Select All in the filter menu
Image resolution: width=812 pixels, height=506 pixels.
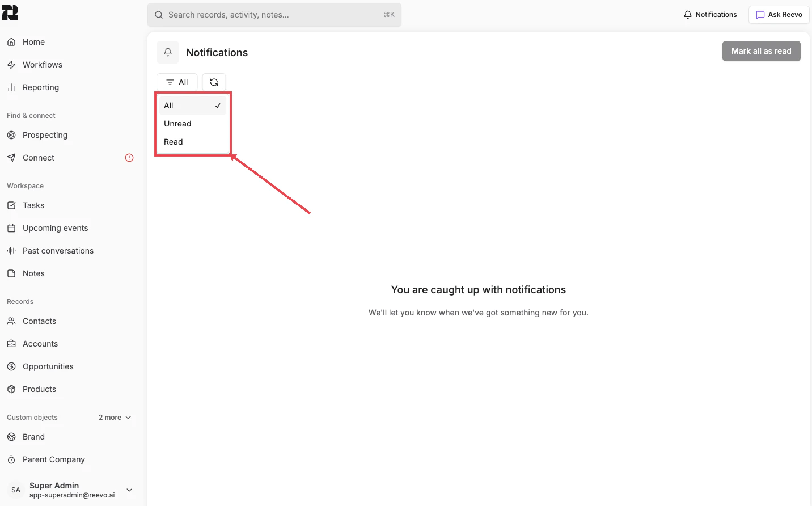(193, 106)
